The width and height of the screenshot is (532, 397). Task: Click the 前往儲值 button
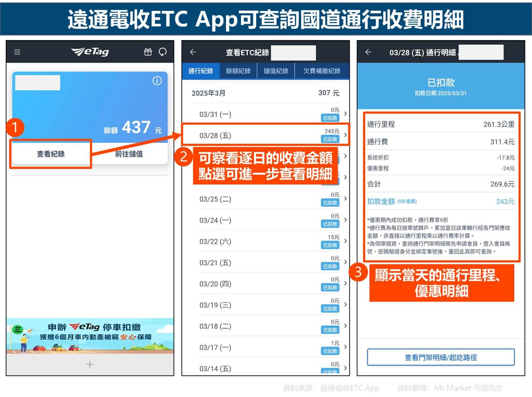129,154
